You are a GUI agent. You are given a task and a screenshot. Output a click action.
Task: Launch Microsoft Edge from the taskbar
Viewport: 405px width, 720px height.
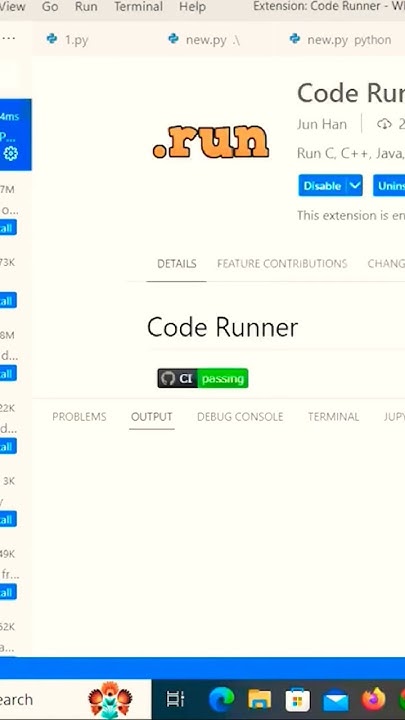pos(221,700)
